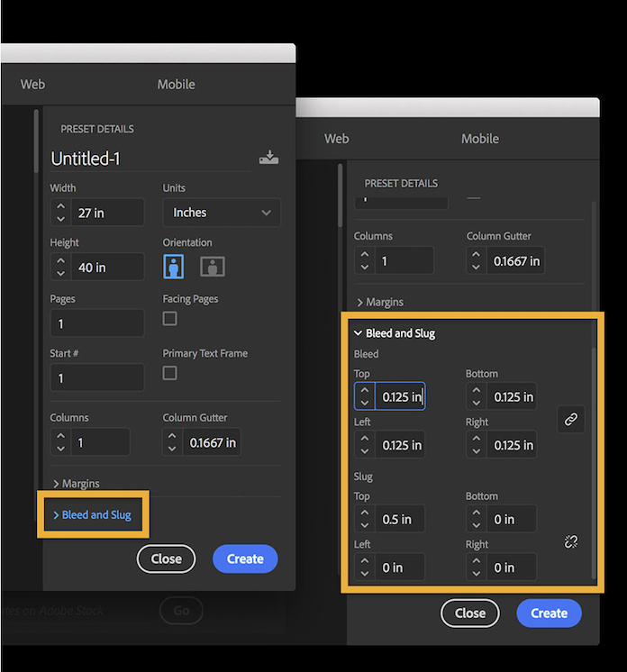Select the landscape orientation icon

point(213,267)
